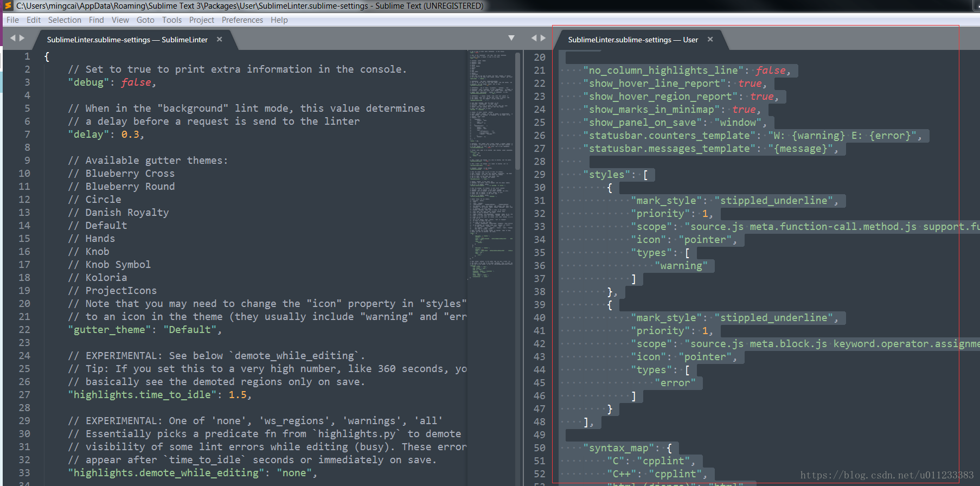980x486 pixels.
Task: Click the comment line "// Blueberry Cross"
Action: click(x=121, y=174)
